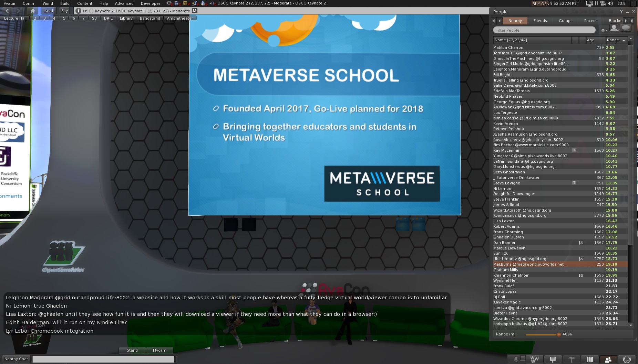This screenshot has height=364, width=638.
Task: Toggle media pause in status bar
Action: (x=596, y=3)
